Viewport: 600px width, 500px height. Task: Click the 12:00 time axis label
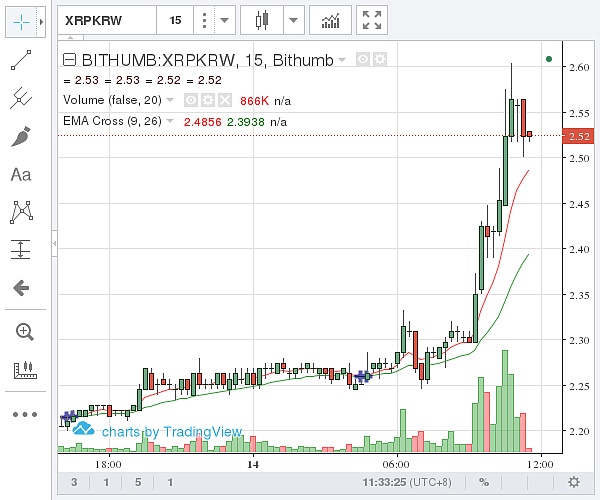click(x=540, y=464)
